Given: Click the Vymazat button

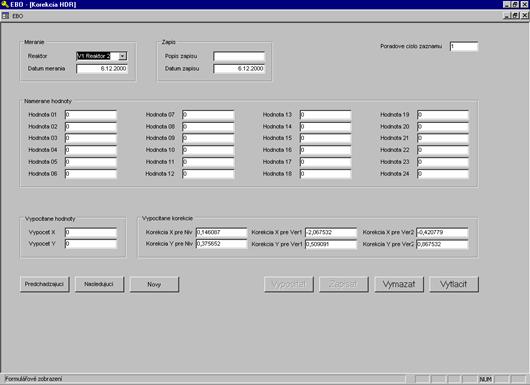Looking at the screenshot, I should [399, 284].
